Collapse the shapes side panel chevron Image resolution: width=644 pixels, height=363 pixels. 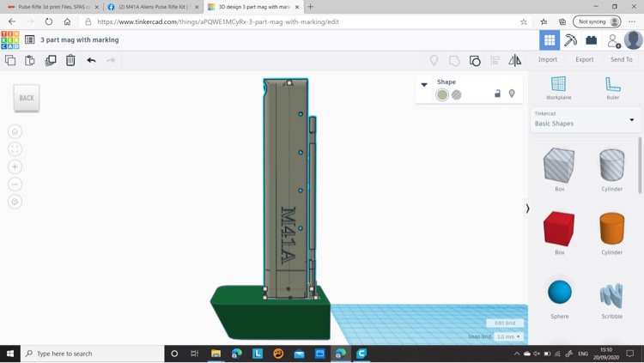(x=527, y=209)
